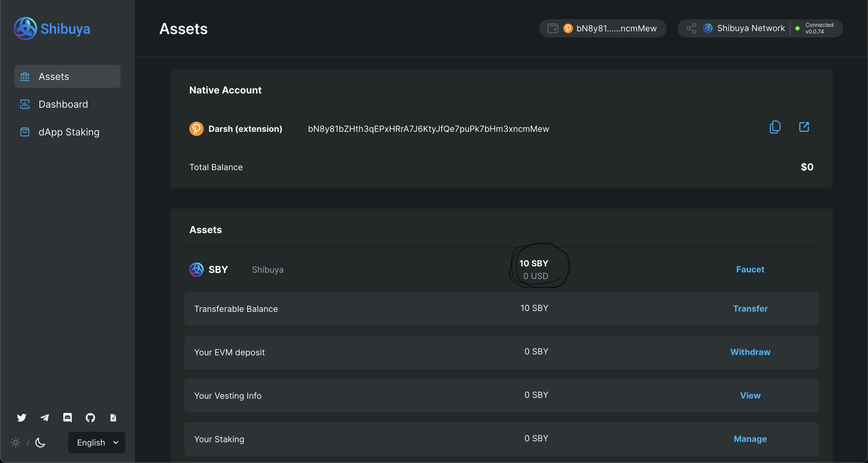Click the Your Staking label
The width and height of the screenshot is (868, 463).
[219, 439]
